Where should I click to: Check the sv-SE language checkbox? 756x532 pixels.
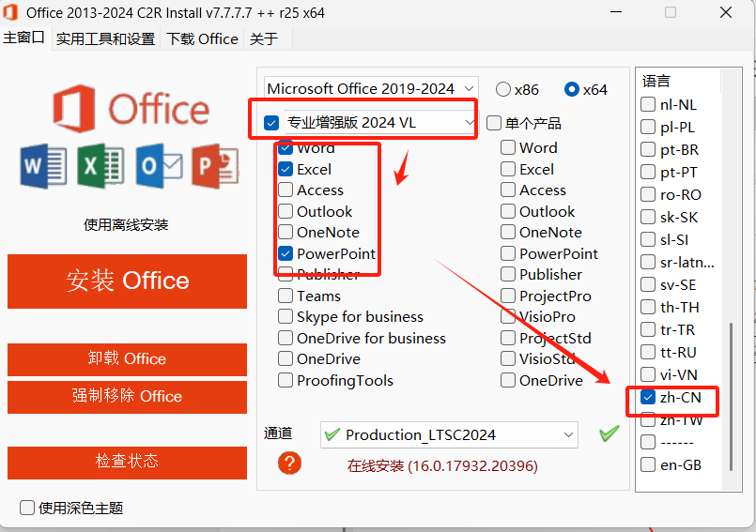pos(647,284)
